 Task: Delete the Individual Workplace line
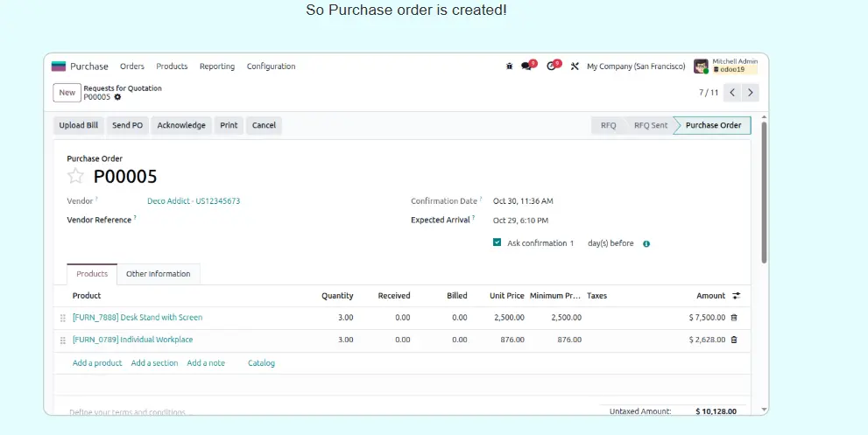pos(734,340)
